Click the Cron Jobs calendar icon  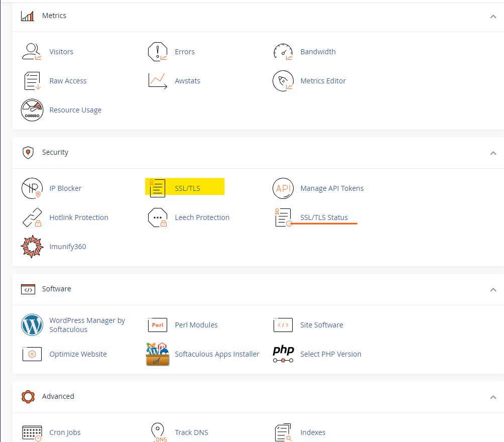(32, 432)
